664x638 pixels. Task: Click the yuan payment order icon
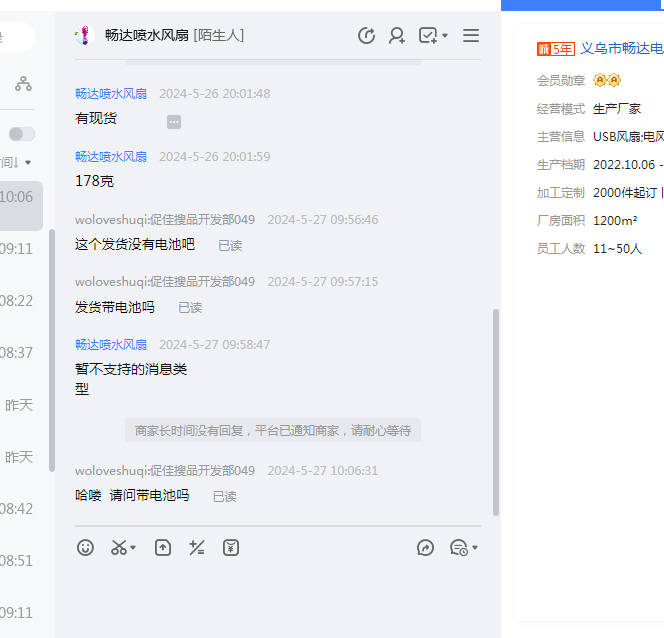[231, 548]
